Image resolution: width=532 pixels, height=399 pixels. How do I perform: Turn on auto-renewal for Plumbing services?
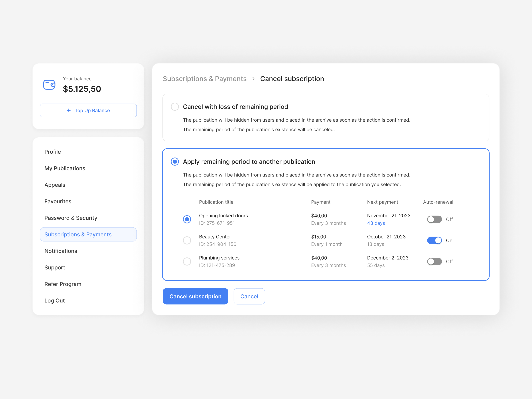pyautogui.click(x=434, y=261)
